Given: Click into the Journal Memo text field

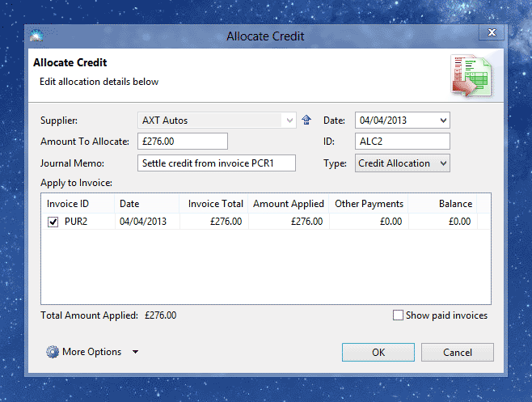Looking at the screenshot, I should click(217, 163).
